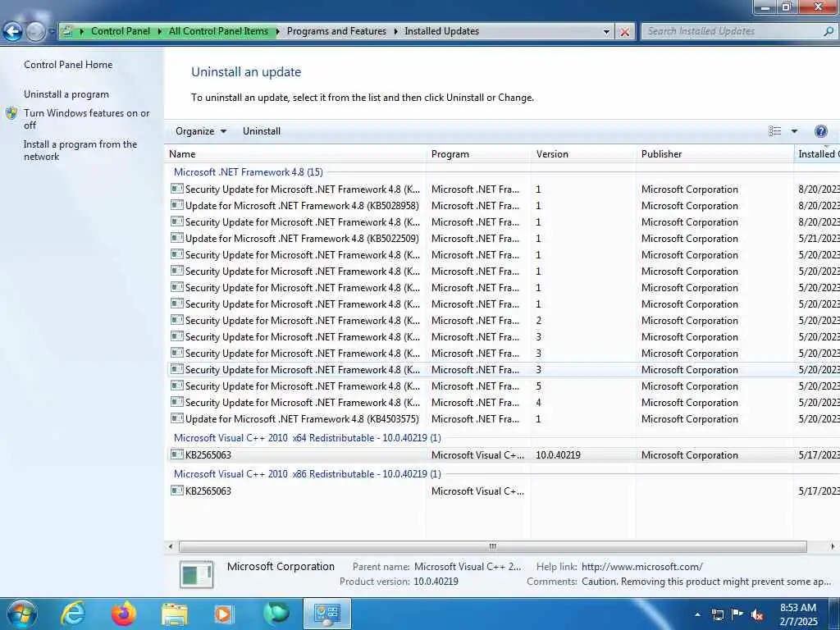840x630 pixels.
Task: Select KB2565063 under x64 Redistributable group
Action: coord(504,454)
